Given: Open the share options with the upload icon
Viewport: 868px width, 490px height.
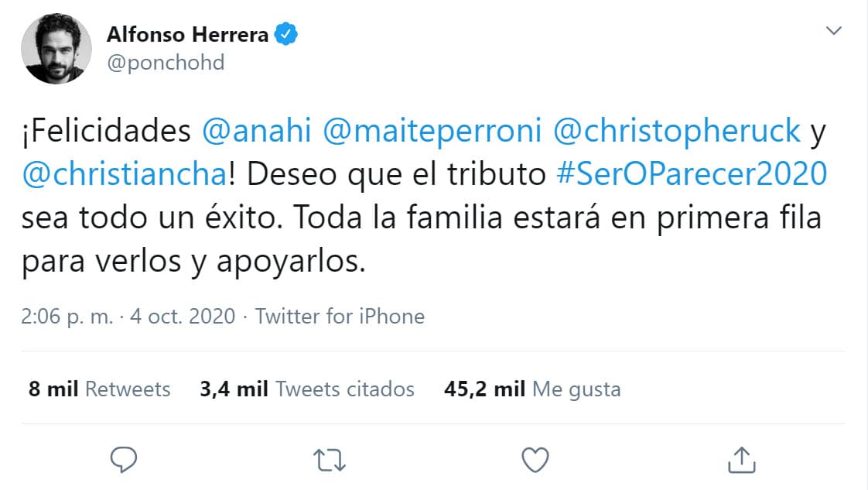Looking at the screenshot, I should pyautogui.click(x=741, y=459).
